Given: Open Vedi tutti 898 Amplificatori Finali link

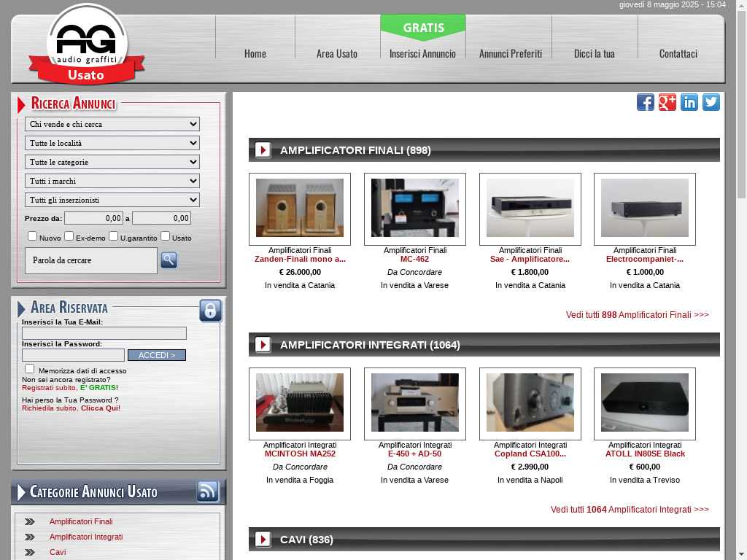Looking at the screenshot, I should tap(638, 315).
